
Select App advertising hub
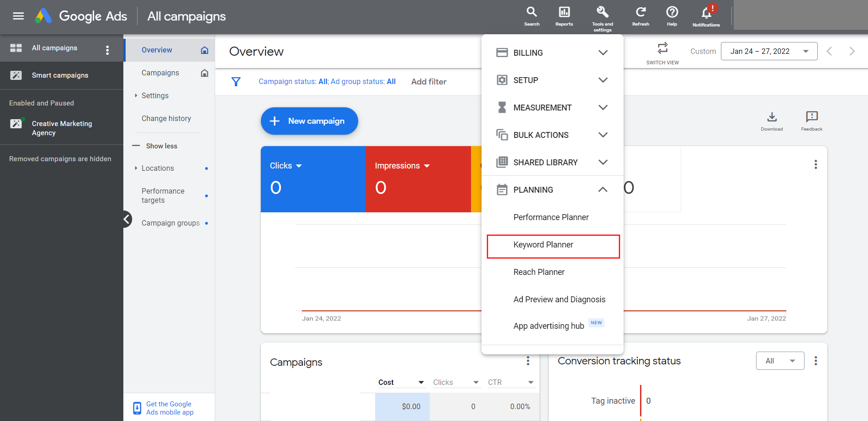[x=549, y=326]
